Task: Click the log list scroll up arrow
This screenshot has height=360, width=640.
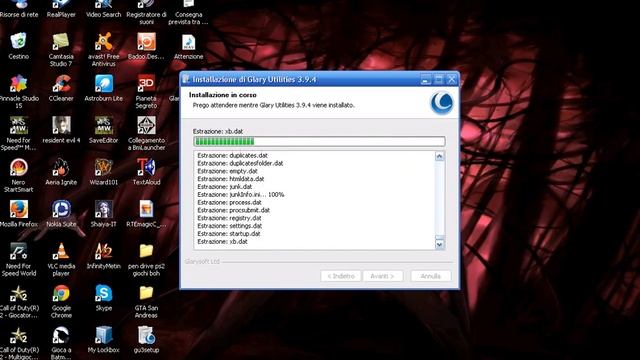Action: pos(440,156)
